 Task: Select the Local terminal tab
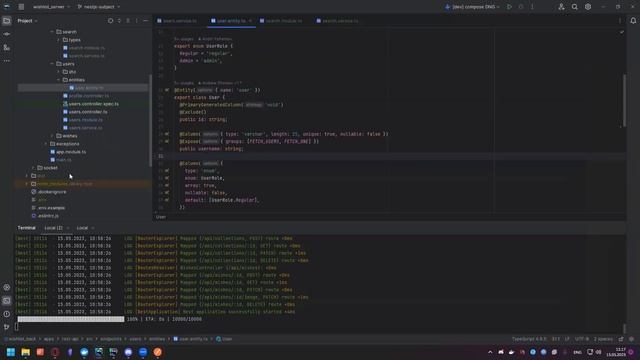tap(82, 228)
